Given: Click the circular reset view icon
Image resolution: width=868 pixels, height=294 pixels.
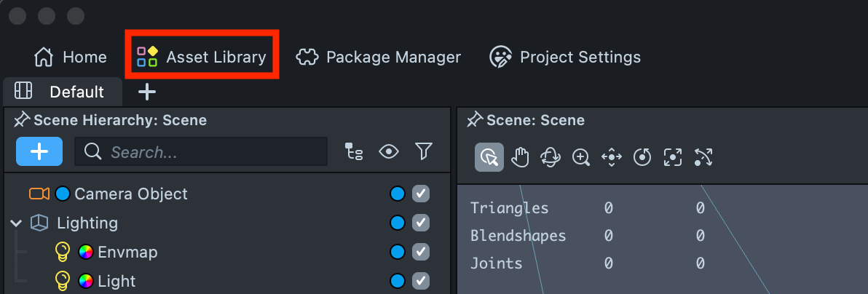Looking at the screenshot, I should [x=642, y=156].
